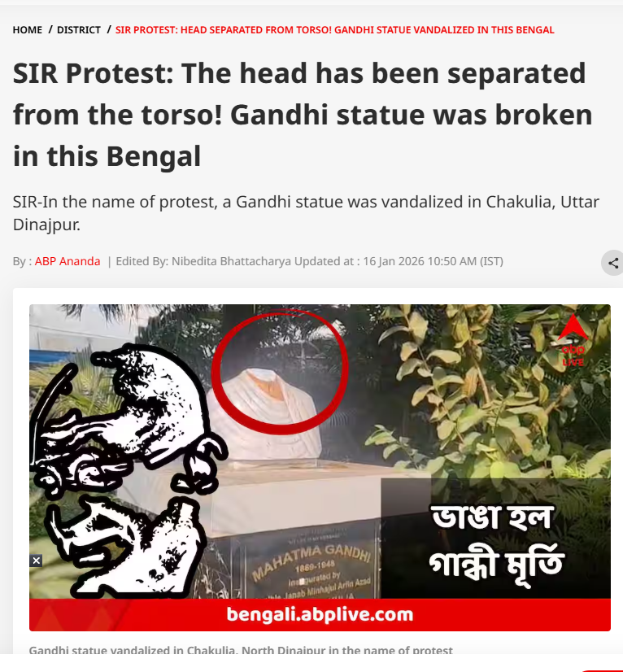Click the red bengali.abplive.com banner
The height and width of the screenshot is (672, 623).
(x=320, y=614)
